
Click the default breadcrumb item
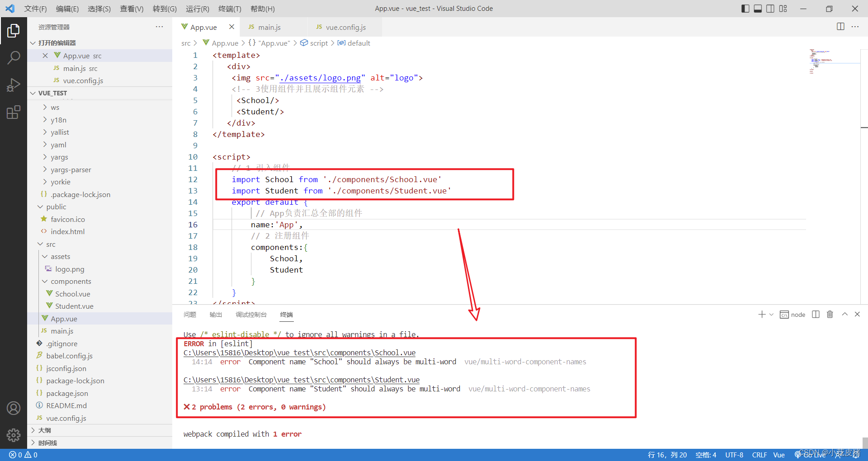point(354,43)
